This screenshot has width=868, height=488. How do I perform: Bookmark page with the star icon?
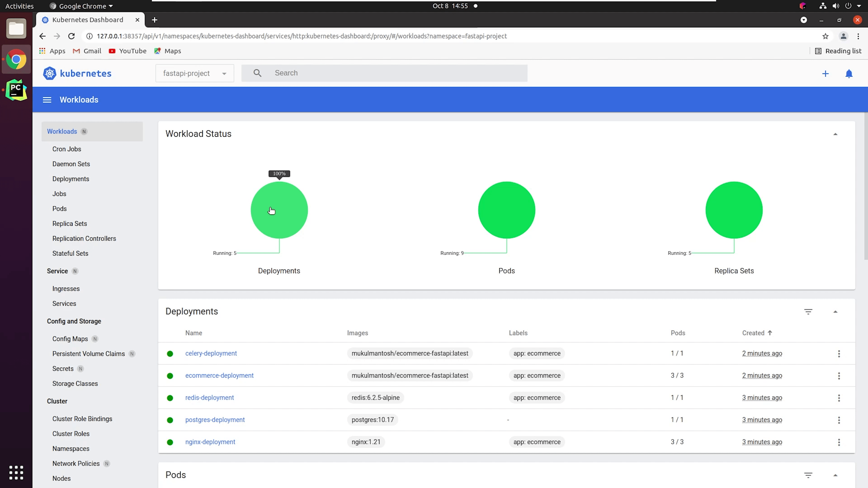[x=825, y=36]
